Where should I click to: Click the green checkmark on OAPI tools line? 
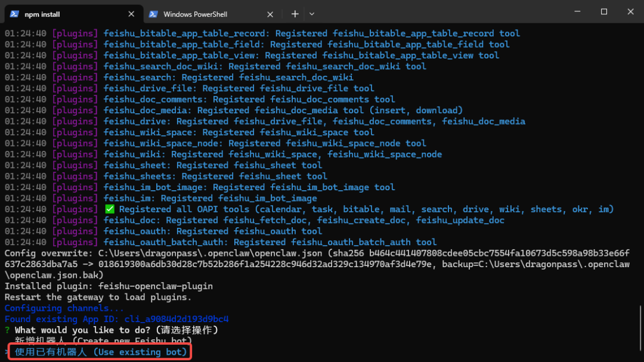[110, 209]
